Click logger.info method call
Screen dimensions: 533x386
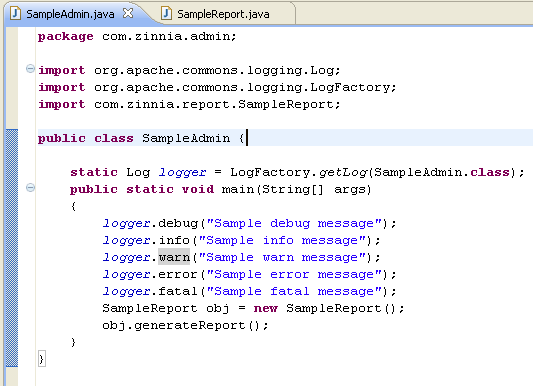click(146, 241)
